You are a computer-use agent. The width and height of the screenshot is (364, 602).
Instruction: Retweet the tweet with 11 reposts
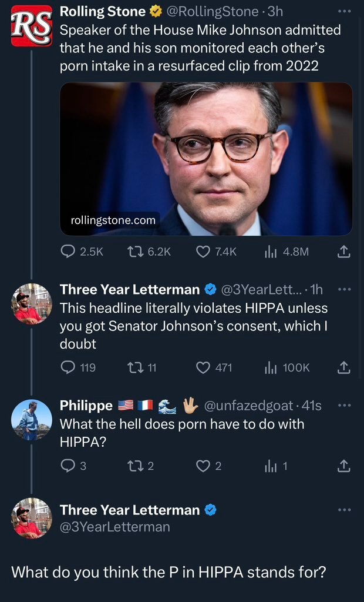point(134,367)
